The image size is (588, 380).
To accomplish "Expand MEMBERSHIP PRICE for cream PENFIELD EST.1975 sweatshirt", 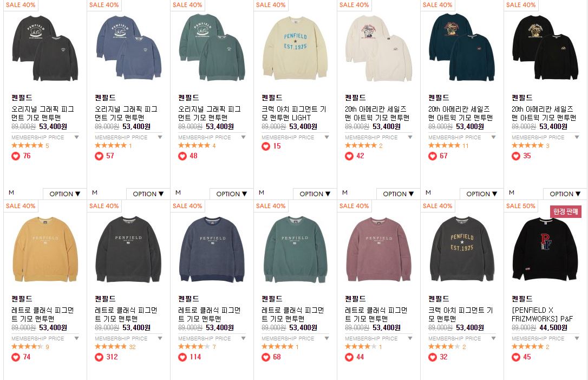I will pos(295,138).
